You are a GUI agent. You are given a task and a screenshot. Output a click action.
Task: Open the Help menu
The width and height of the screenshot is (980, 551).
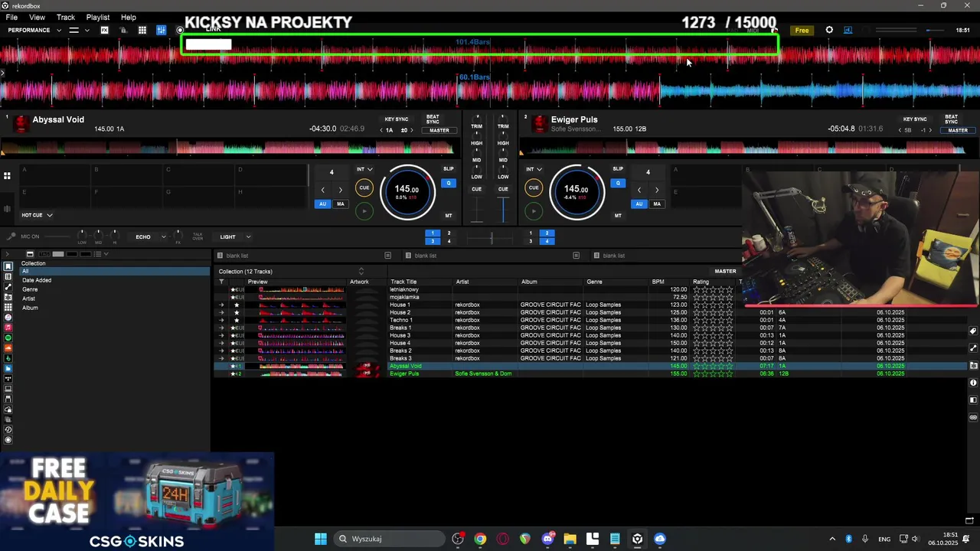[129, 17]
